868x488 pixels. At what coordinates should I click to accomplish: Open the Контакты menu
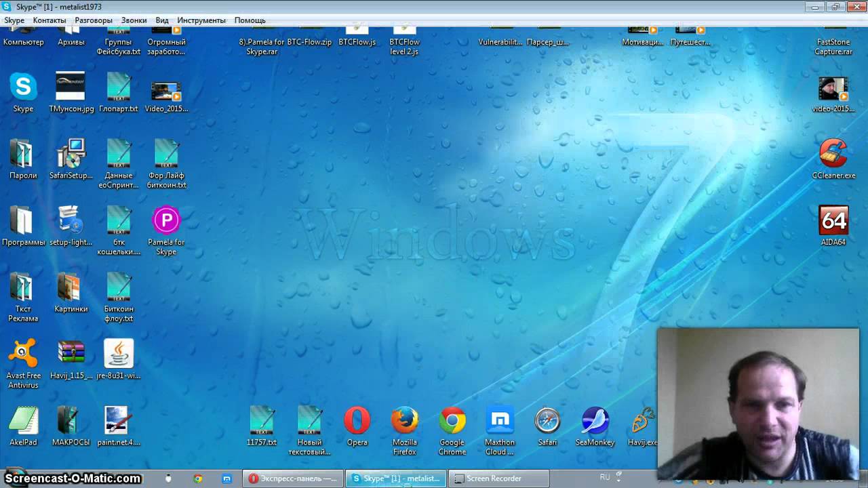coord(50,20)
